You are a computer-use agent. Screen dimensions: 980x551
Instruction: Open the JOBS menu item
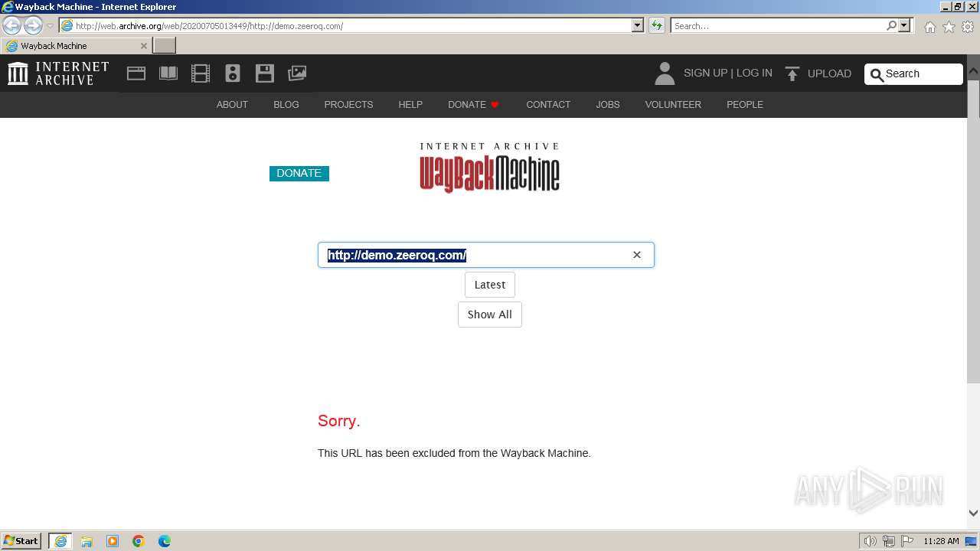point(608,105)
